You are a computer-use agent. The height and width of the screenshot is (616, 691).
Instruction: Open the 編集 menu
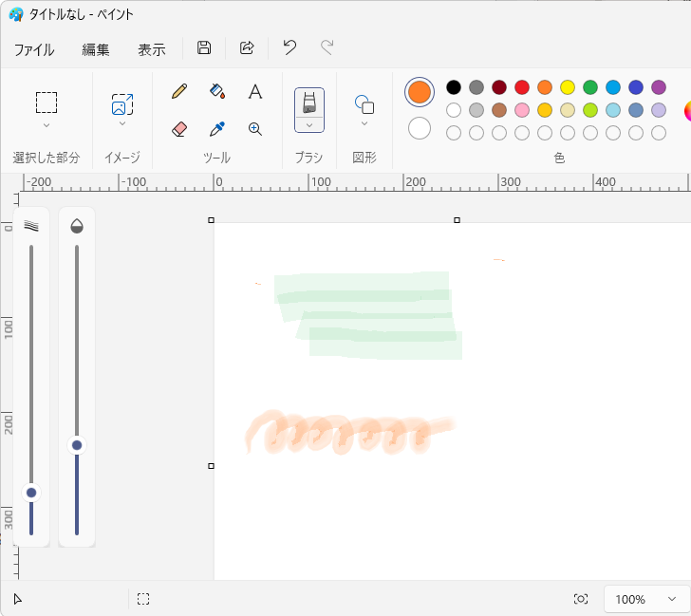click(96, 49)
